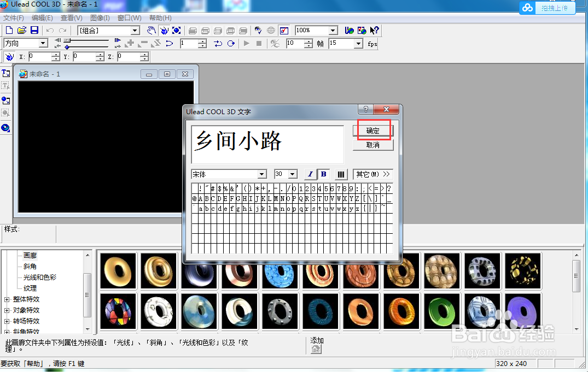Click the checkmark preview quality icon
The image size is (588, 372).
point(284,31)
